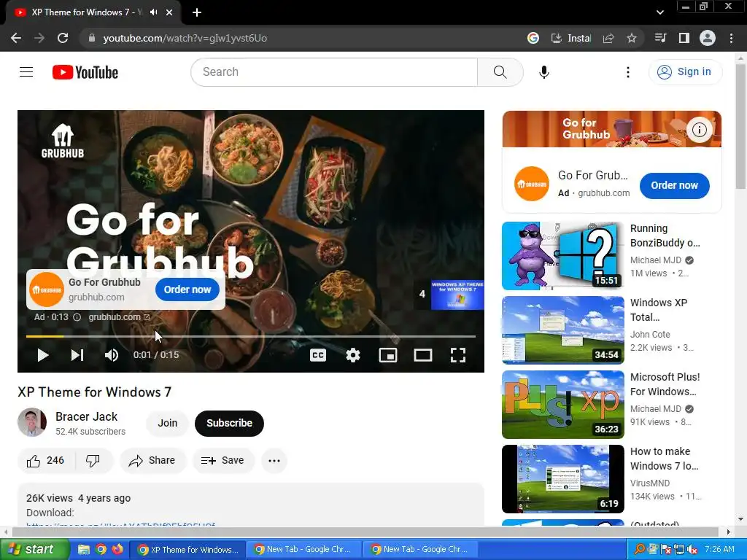The image size is (747, 560).
Task: Click the skip countdown video preview
Action: coord(457,295)
